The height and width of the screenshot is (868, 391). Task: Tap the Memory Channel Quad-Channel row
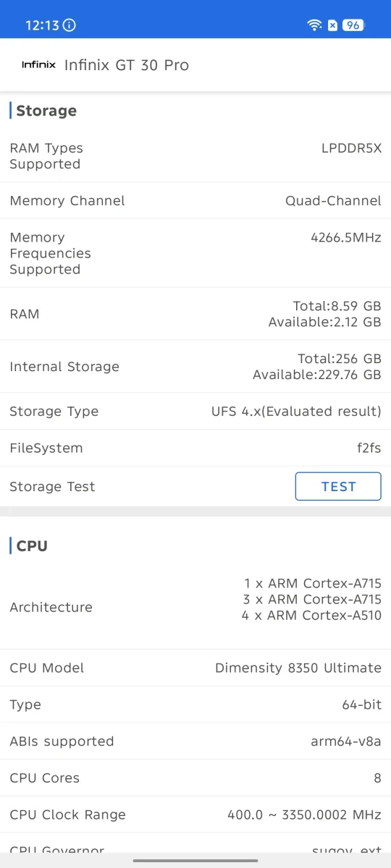click(x=195, y=200)
